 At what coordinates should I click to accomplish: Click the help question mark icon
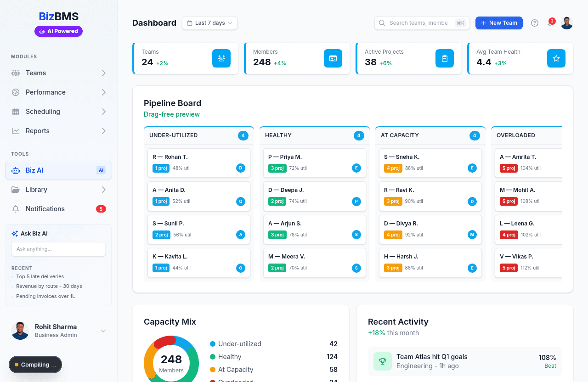point(534,23)
